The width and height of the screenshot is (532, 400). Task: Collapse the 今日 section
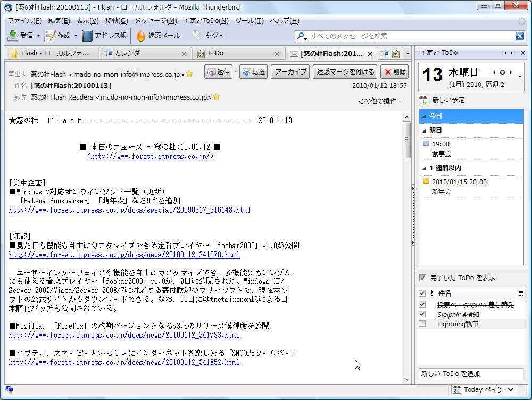pos(424,116)
